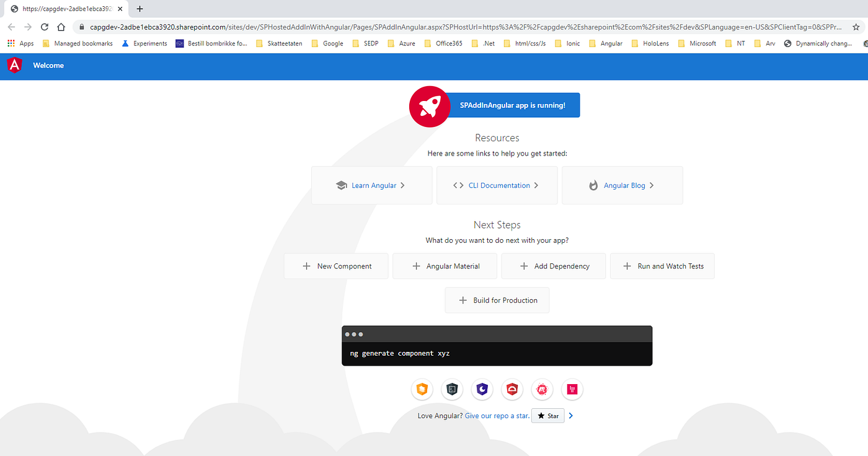
Task: Click the plus icon on Run and Watch Tests
Action: (627, 266)
